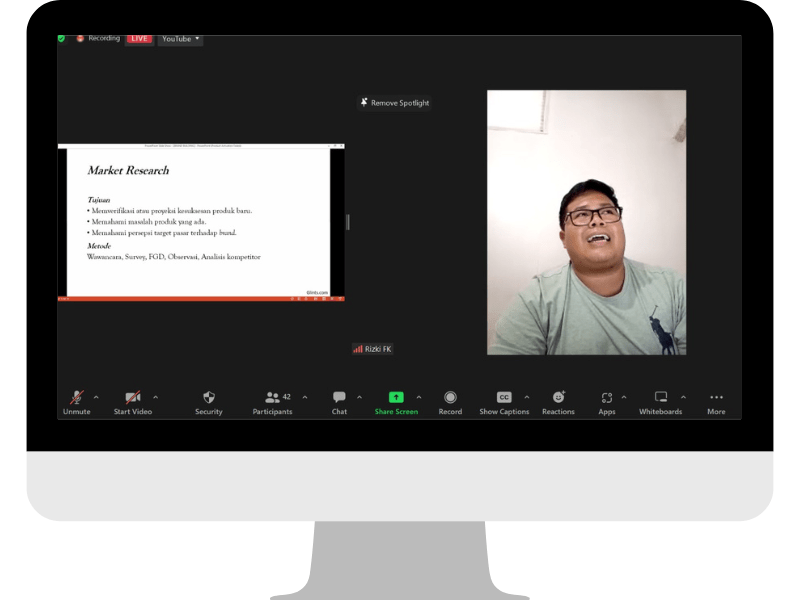Click the 'Tujuan' heading on the slide
The height and width of the screenshot is (600, 800).
98,200
